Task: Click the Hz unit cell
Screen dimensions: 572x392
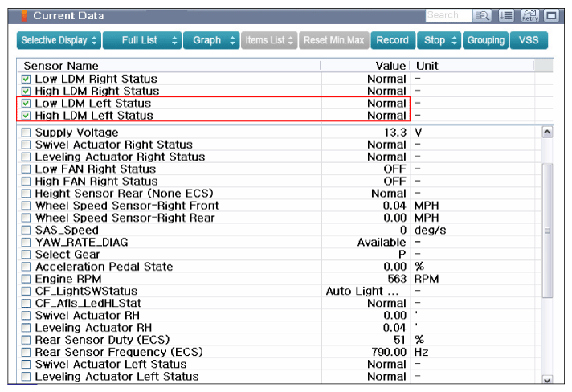Action: pos(421,353)
